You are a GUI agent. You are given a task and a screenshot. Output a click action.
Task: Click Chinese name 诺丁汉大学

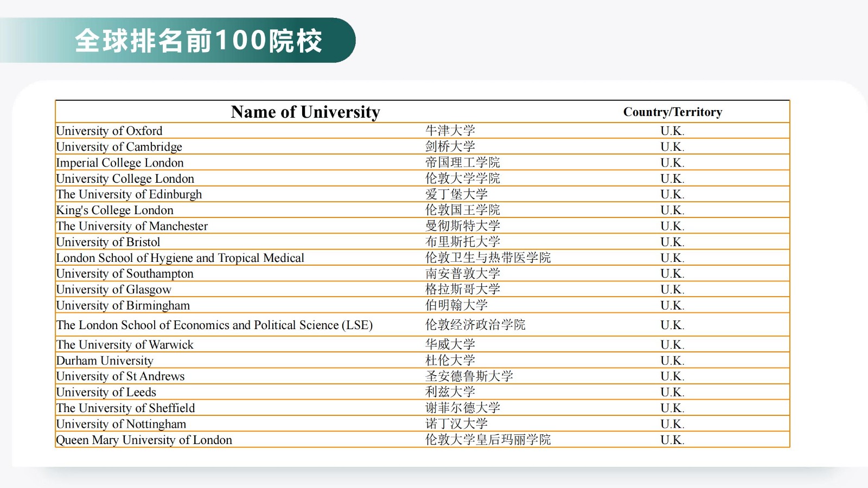pyautogui.click(x=456, y=423)
